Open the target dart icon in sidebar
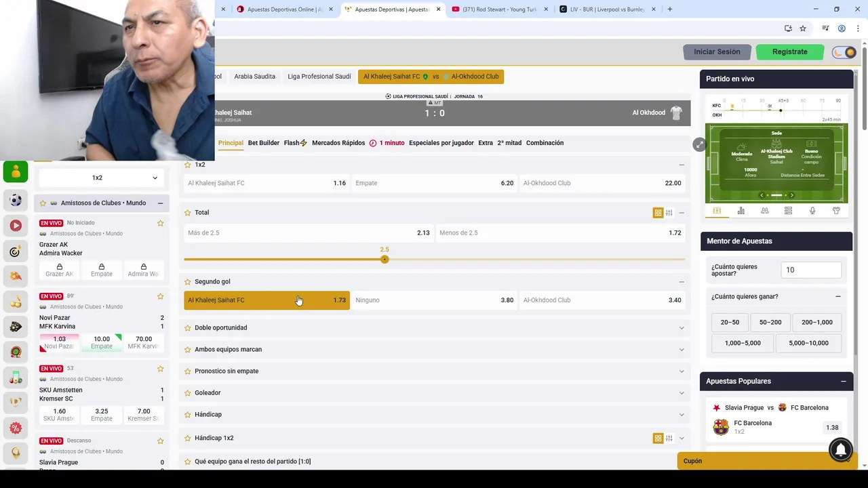Image resolution: width=868 pixels, height=488 pixels. coord(16,251)
